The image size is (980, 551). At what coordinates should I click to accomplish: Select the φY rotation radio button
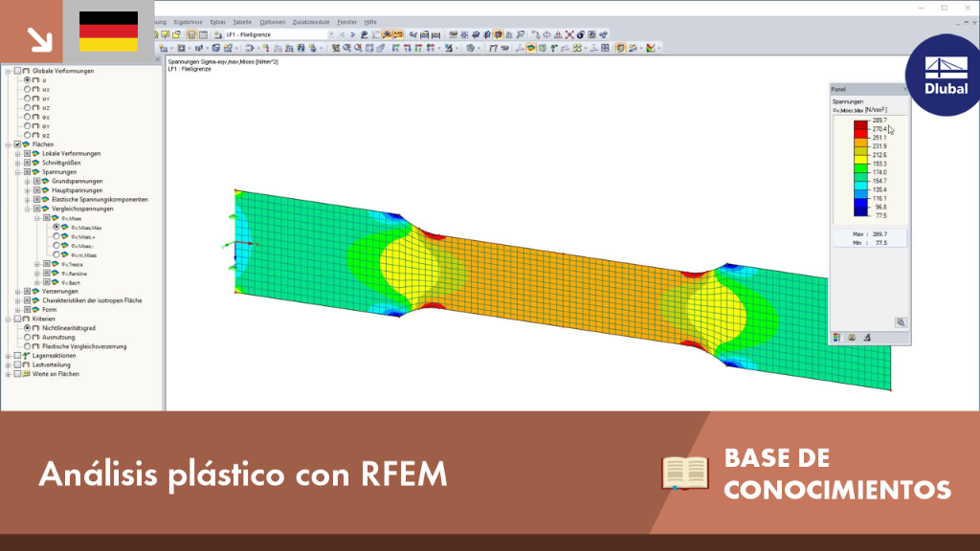pyautogui.click(x=28, y=126)
